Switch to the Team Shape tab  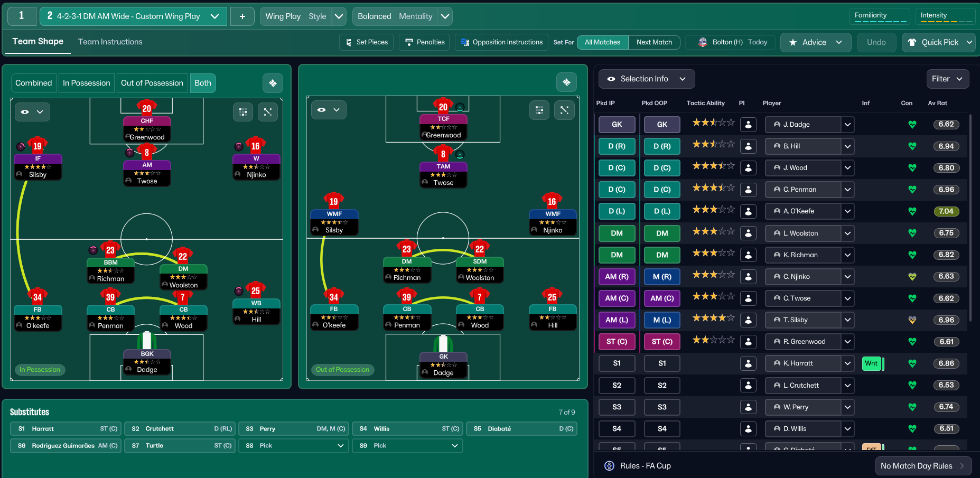pos(38,42)
